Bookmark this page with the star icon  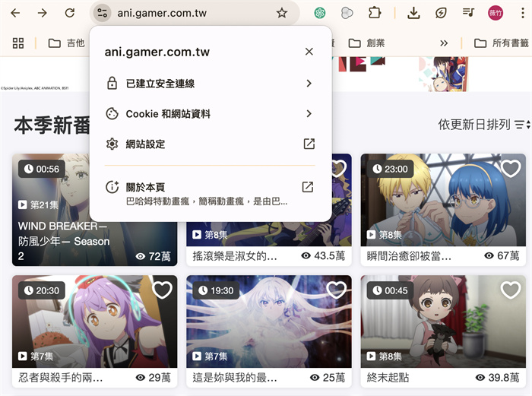point(282,13)
